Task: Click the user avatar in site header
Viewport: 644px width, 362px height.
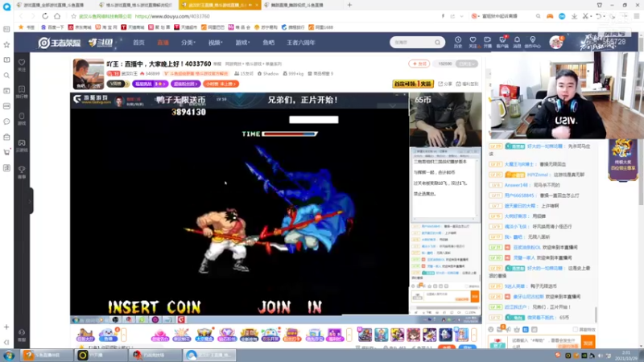Action: [x=556, y=43]
